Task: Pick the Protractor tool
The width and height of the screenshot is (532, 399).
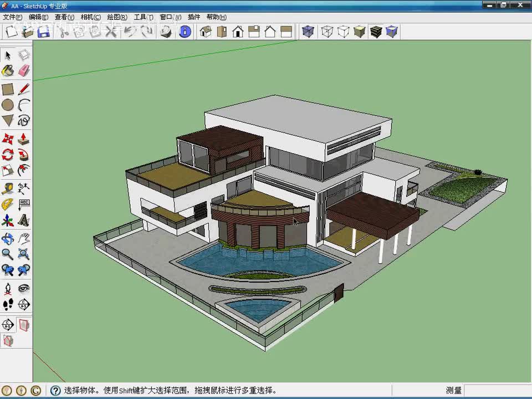Action: [x=8, y=204]
